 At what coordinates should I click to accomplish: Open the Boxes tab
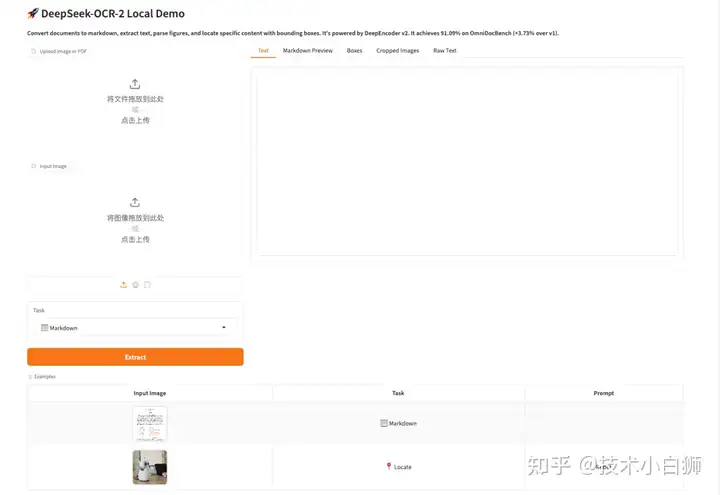click(x=354, y=51)
